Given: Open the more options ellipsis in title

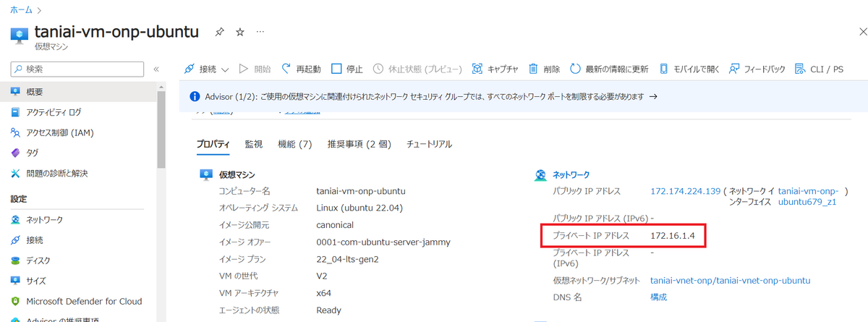Looking at the screenshot, I should tap(260, 33).
